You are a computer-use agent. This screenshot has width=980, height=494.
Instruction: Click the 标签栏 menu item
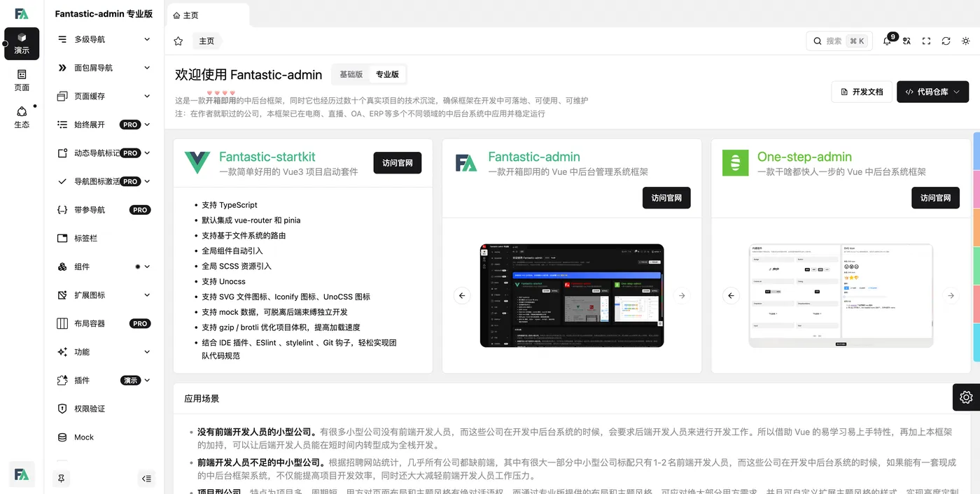(104, 238)
